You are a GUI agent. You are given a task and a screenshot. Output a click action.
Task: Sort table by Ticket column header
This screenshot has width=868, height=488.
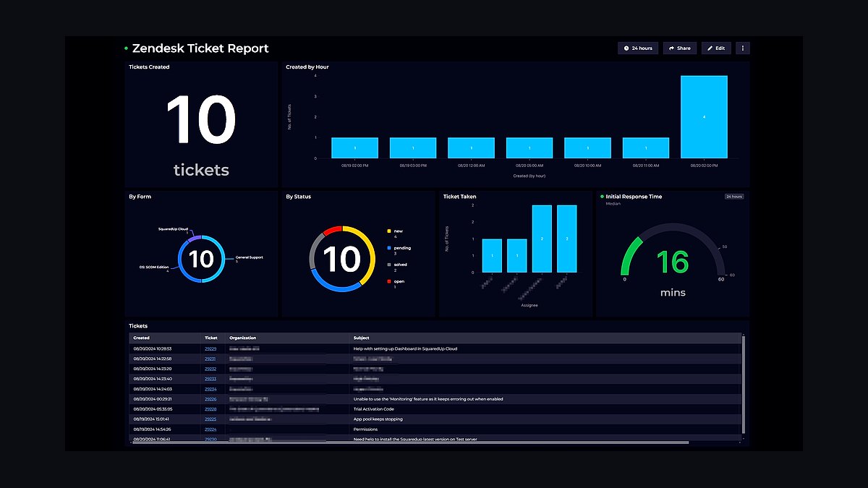click(211, 338)
